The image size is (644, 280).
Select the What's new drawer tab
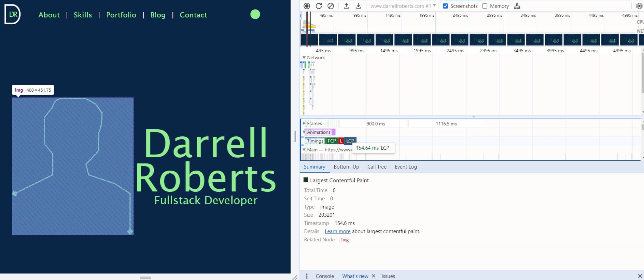355,276
